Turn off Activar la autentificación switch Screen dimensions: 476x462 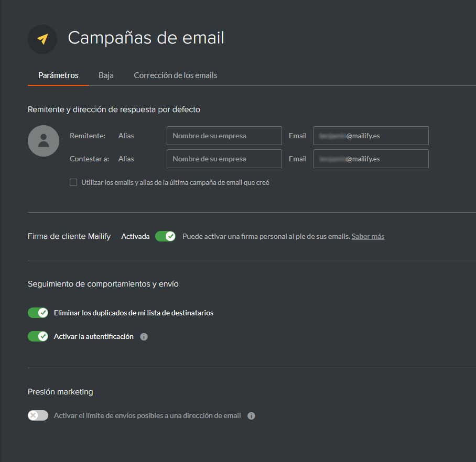click(38, 336)
